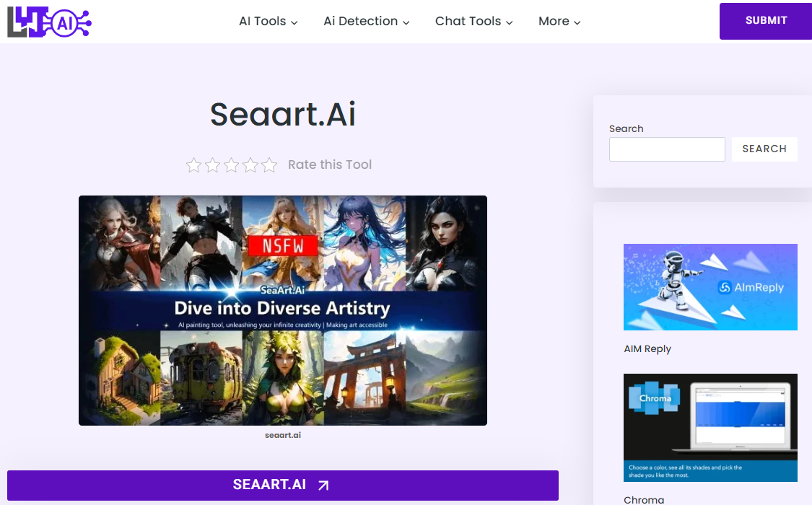Select the first rating star
812x505 pixels.
pyautogui.click(x=193, y=165)
